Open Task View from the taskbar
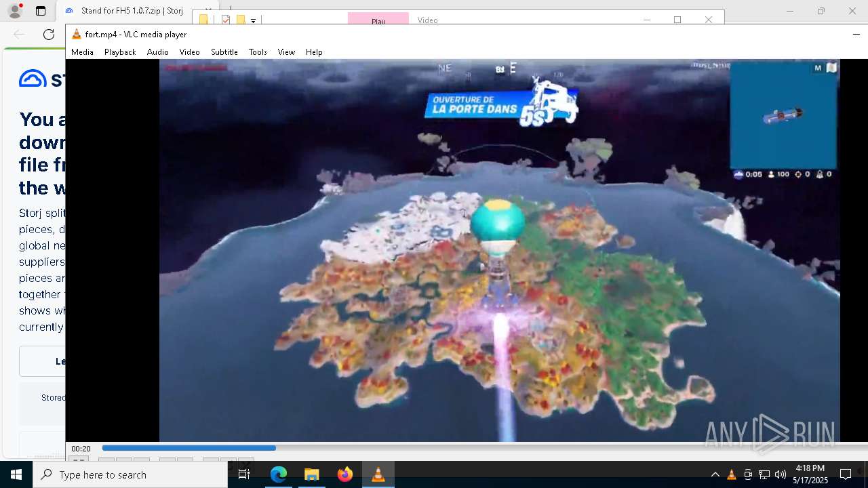This screenshot has height=488, width=868. tap(244, 474)
